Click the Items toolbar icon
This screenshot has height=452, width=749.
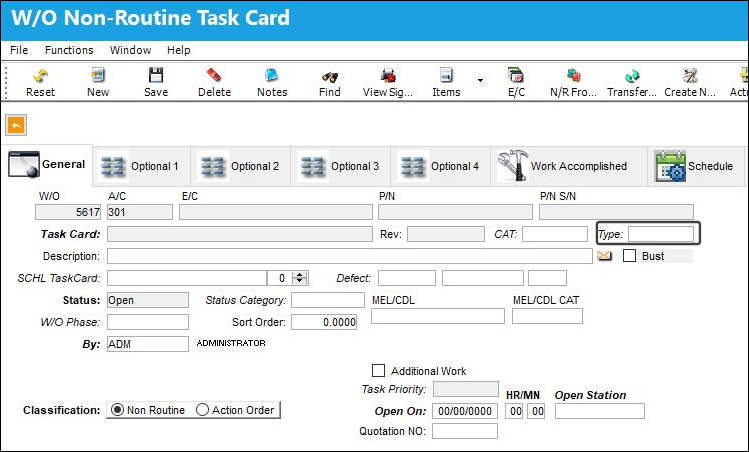446,75
